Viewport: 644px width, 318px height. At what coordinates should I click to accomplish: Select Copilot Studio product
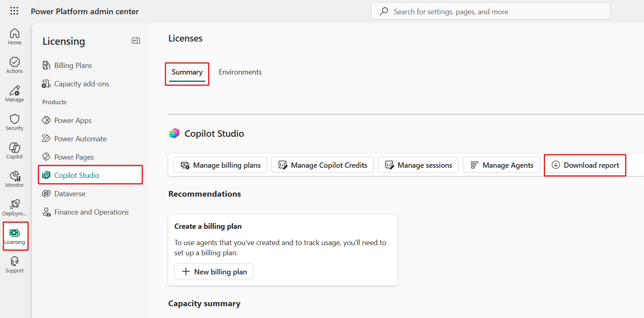click(x=90, y=175)
